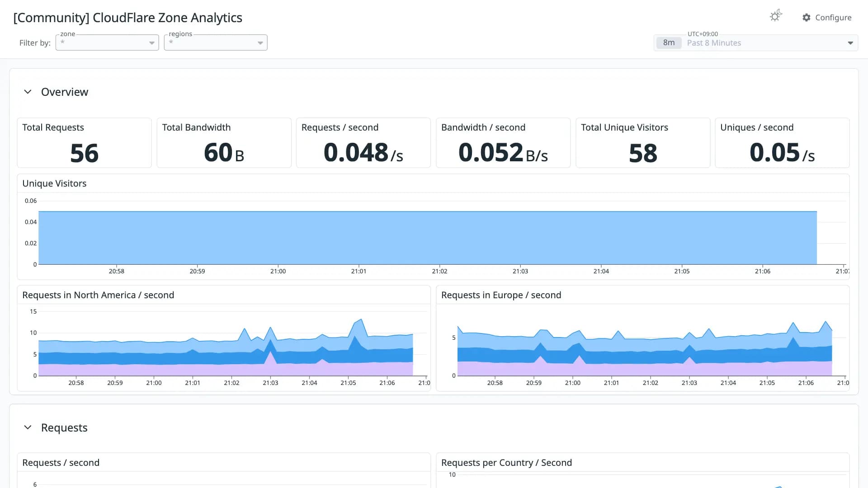
Task: Click the Requests in North America chart title
Action: 98,295
